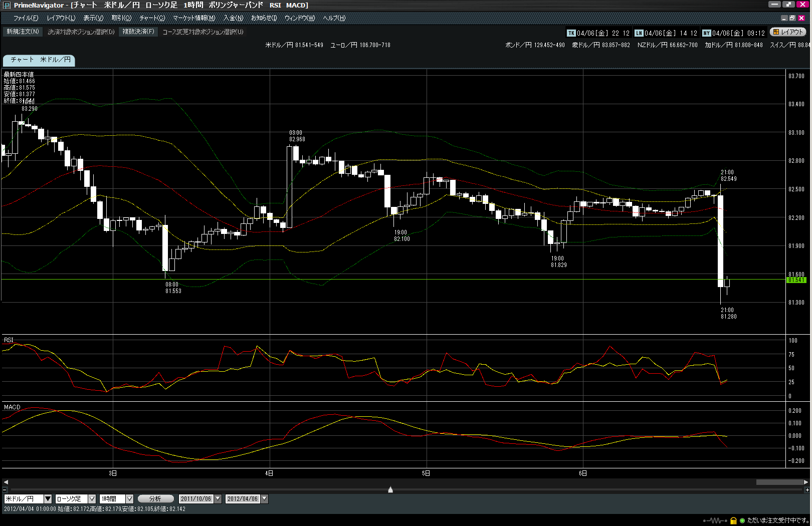The width and height of the screenshot is (812, 526).
Task: Click the chart scroll right arrow
Action: coord(806,482)
